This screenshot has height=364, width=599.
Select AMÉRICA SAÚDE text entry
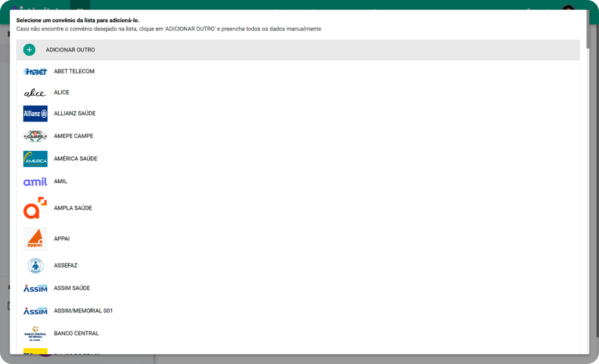[75, 159]
